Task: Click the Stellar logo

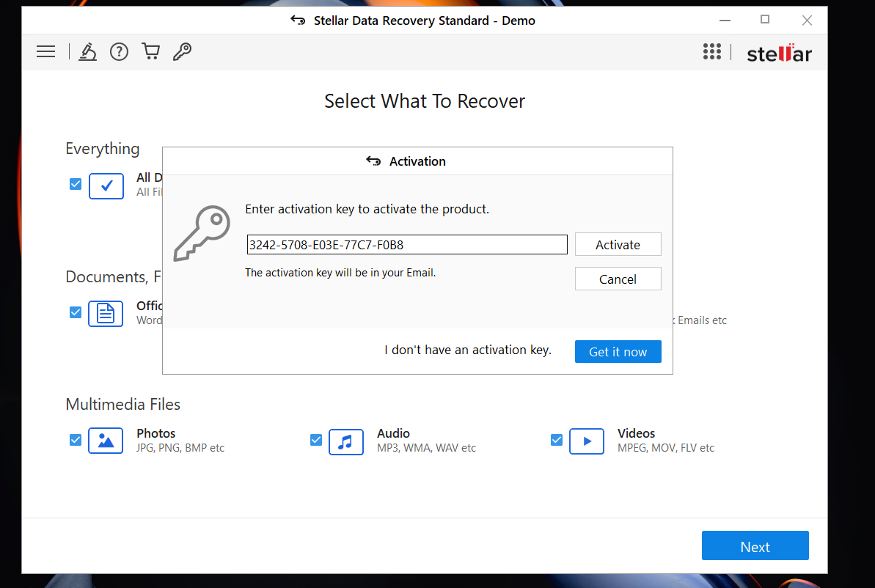Action: point(779,53)
